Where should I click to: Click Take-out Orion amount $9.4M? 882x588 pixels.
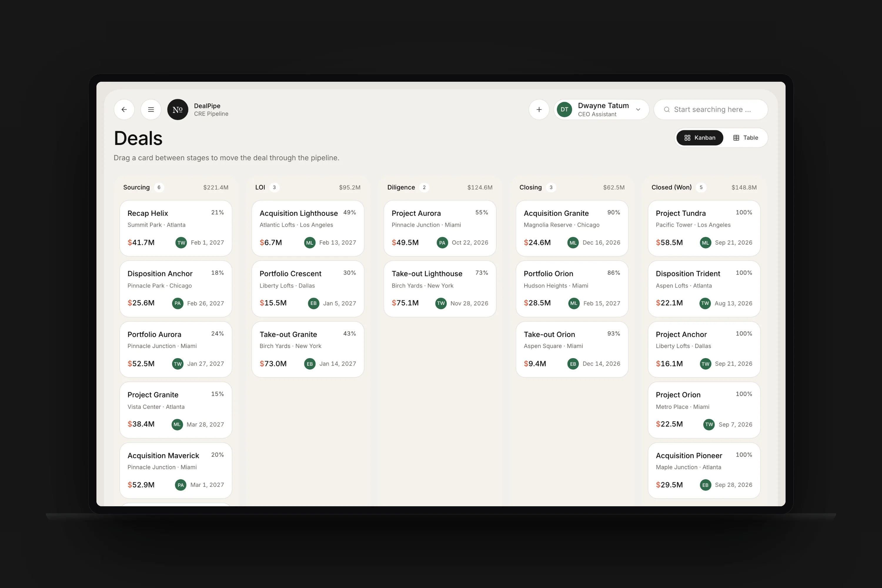(535, 363)
